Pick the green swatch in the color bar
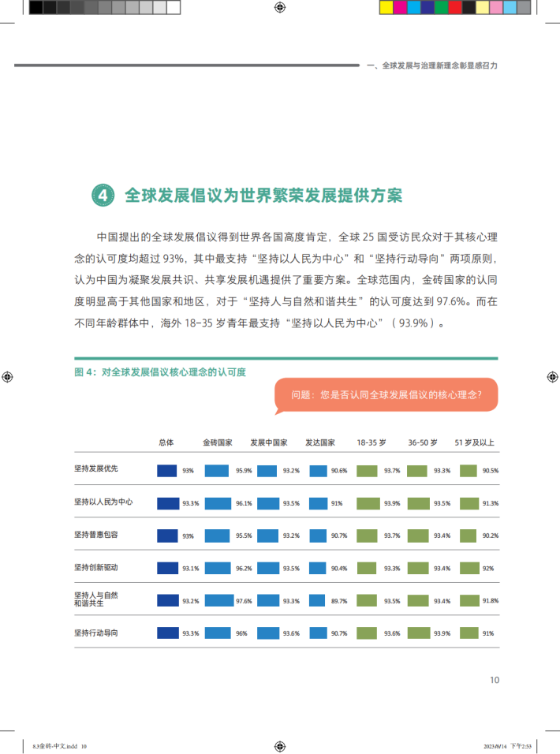The image size is (560, 754). click(x=440, y=8)
